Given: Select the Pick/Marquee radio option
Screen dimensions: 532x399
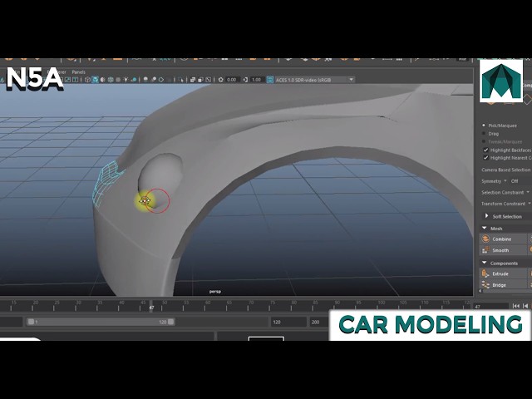Looking at the screenshot, I should tap(484, 126).
